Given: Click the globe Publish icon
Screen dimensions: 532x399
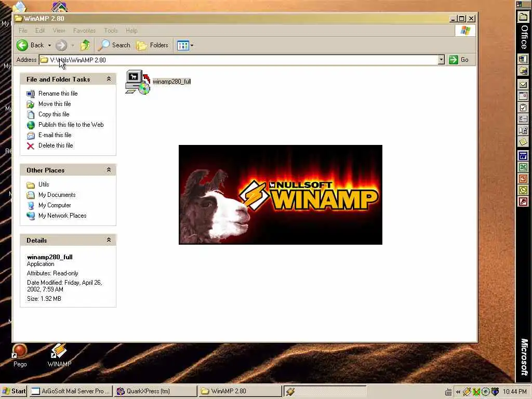Looking at the screenshot, I should [x=31, y=125].
